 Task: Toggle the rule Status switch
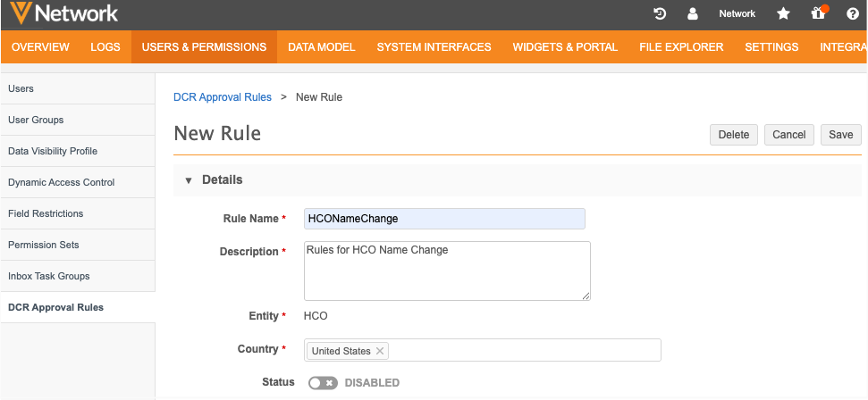pyautogui.click(x=323, y=383)
